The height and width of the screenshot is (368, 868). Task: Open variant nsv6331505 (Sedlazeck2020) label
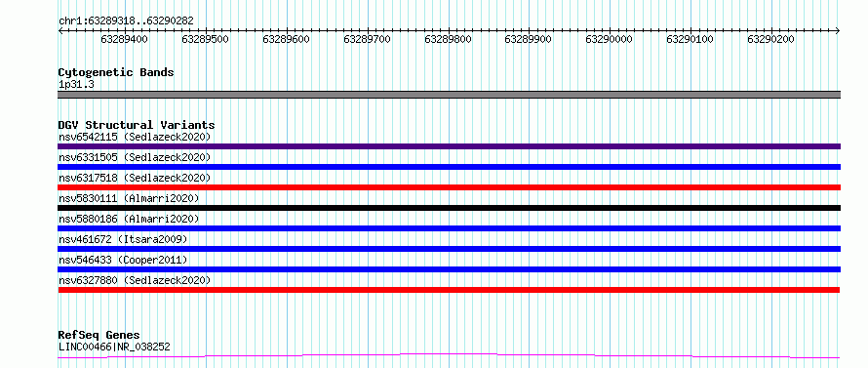[x=135, y=157]
